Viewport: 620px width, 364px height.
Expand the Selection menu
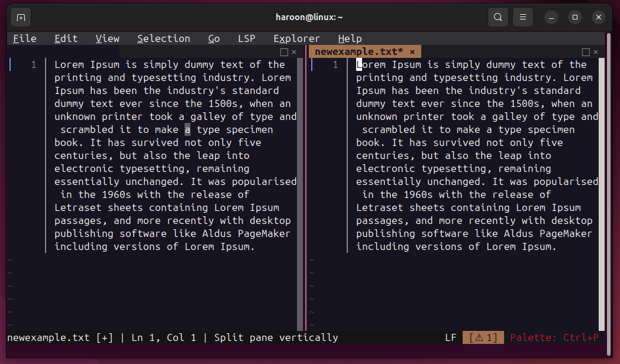coord(163,38)
